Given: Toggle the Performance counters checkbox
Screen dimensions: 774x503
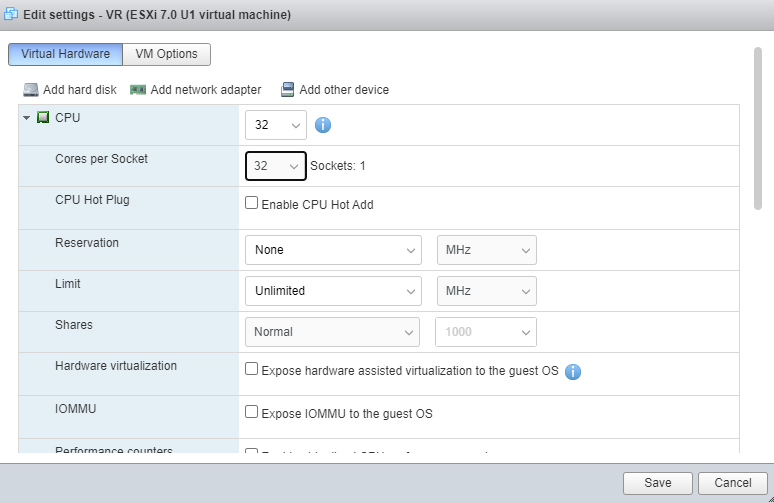Looking at the screenshot, I should pyautogui.click(x=251, y=451).
